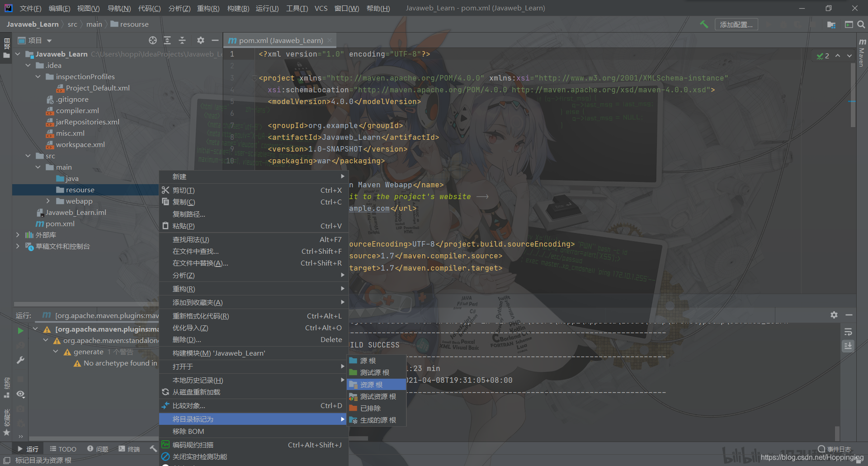The width and height of the screenshot is (868, 466).
Task: Click the locate-in-project target icon
Action: 153,40
